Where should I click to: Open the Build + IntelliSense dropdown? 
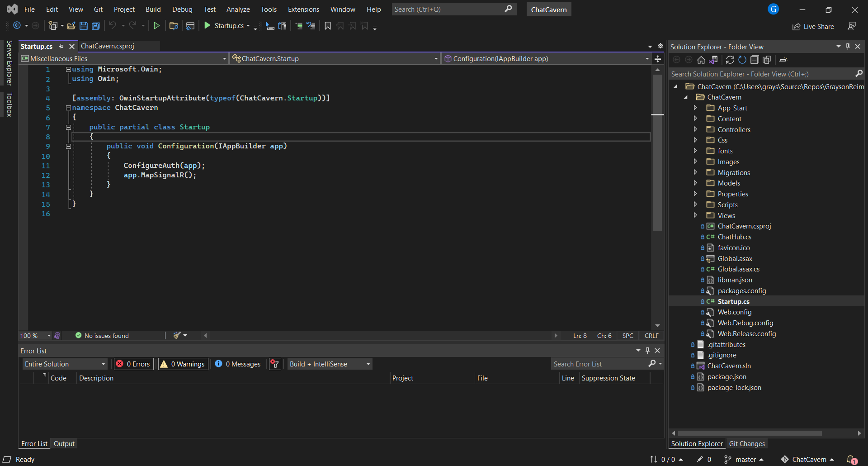[330, 364]
